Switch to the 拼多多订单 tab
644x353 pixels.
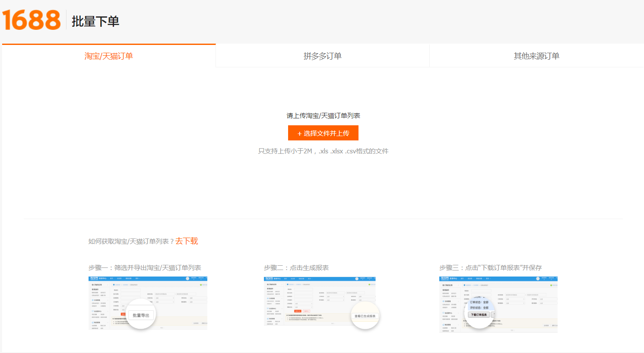pyautogui.click(x=323, y=56)
